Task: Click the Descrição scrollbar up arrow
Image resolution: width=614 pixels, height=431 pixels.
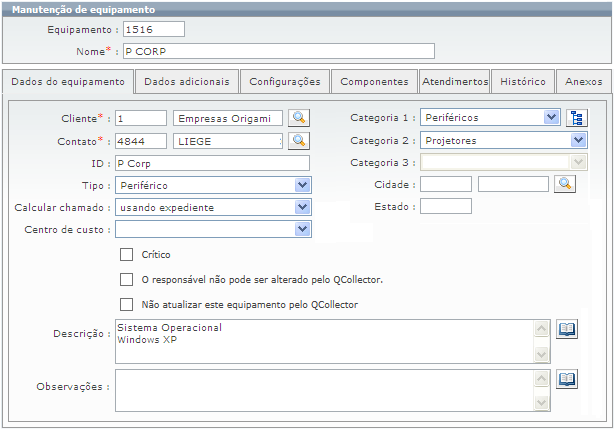Action: coord(542,328)
